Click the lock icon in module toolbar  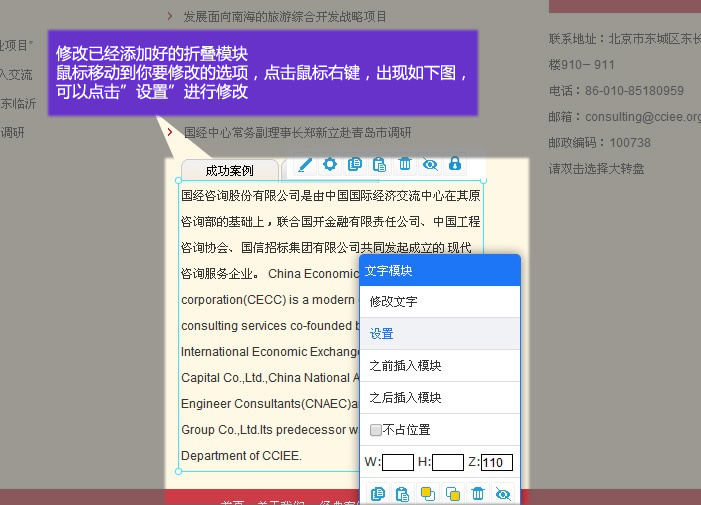[x=455, y=164]
